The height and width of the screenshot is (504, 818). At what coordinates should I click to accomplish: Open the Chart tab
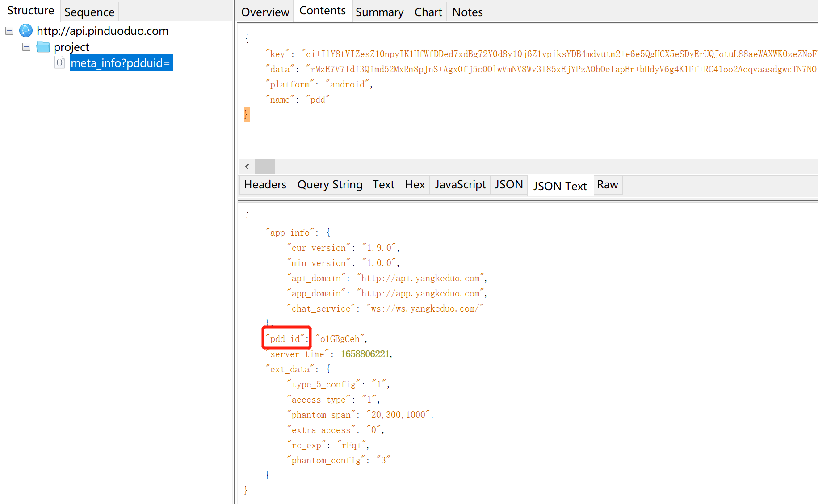(428, 12)
